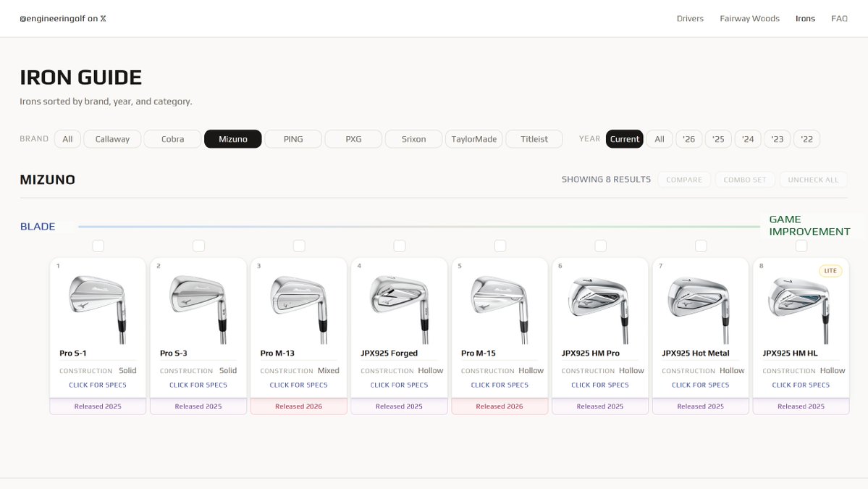Image resolution: width=868 pixels, height=489 pixels.
Task: Open the Pro M-13 iron image
Action: pos(299,309)
